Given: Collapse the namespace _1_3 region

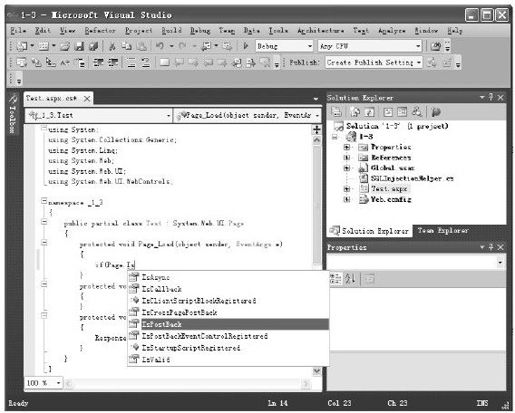Looking at the screenshot, I should tap(44, 201).
